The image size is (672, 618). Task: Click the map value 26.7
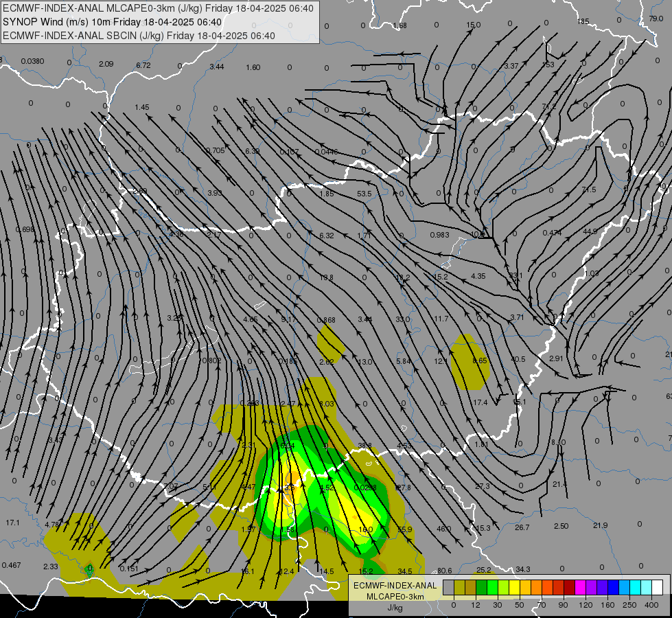[522, 527]
